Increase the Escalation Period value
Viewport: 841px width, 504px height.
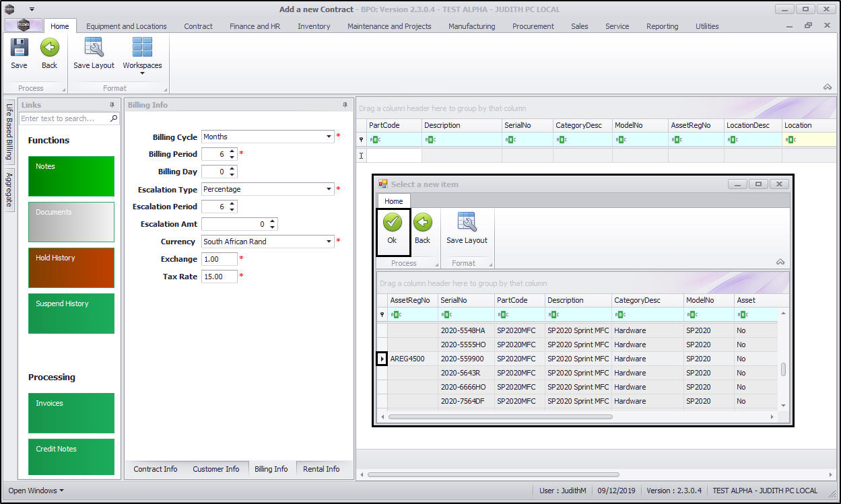coord(232,204)
